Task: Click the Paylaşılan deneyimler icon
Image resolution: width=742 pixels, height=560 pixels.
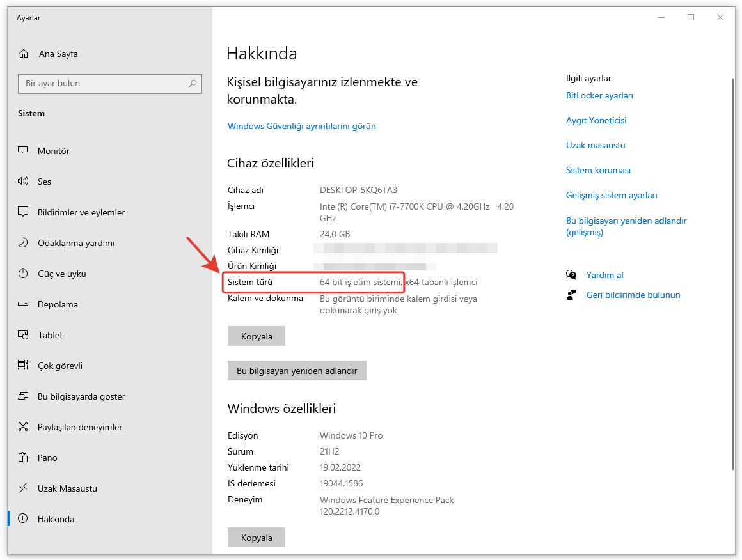Action: pyautogui.click(x=23, y=427)
